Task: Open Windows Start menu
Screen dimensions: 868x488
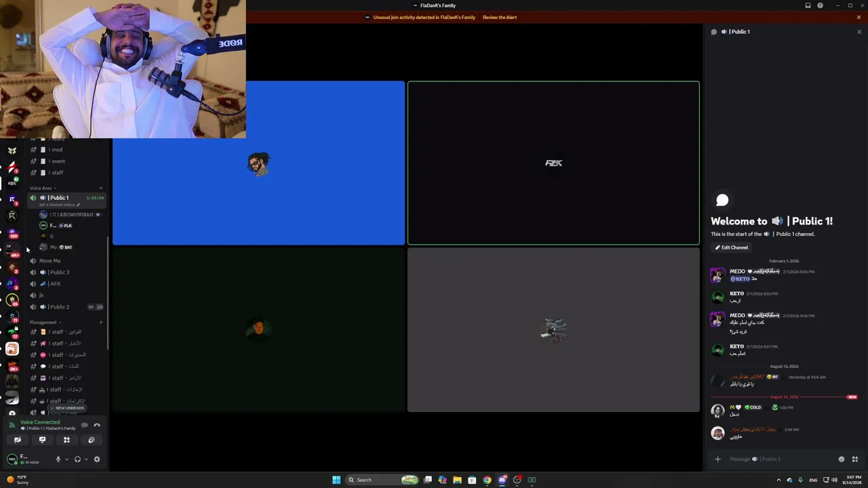Action: click(336, 480)
